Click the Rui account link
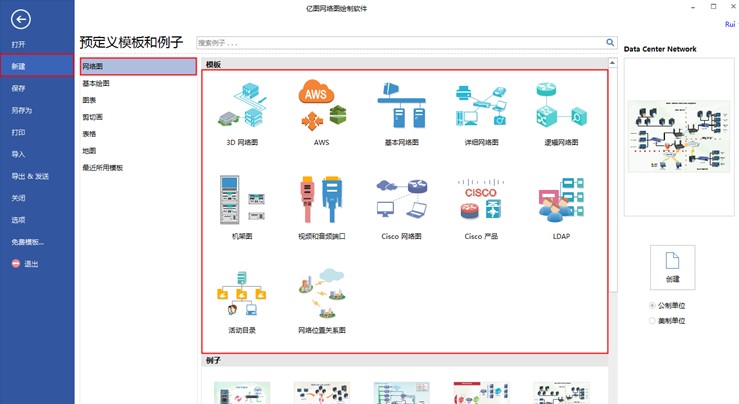The height and width of the screenshot is (404, 739). click(x=730, y=24)
